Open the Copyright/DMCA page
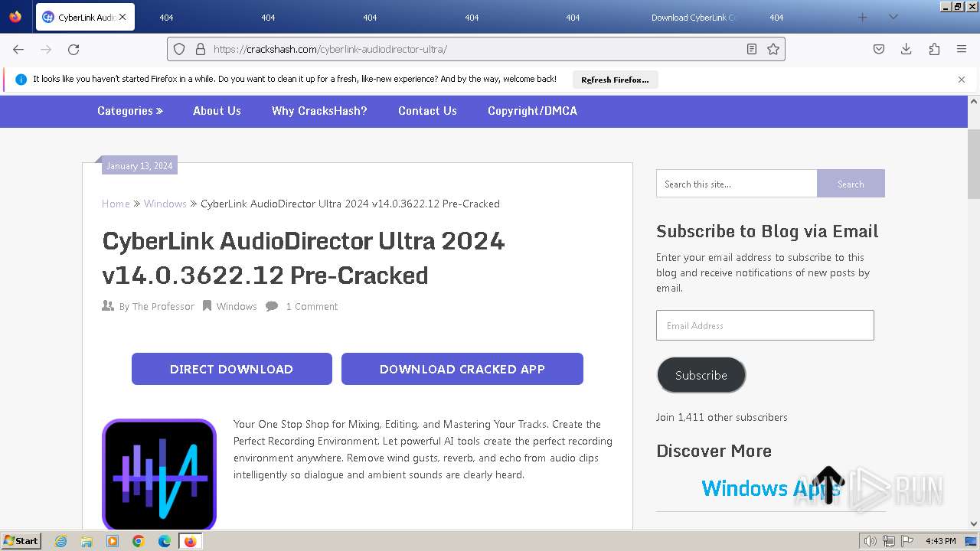 pyautogui.click(x=532, y=111)
